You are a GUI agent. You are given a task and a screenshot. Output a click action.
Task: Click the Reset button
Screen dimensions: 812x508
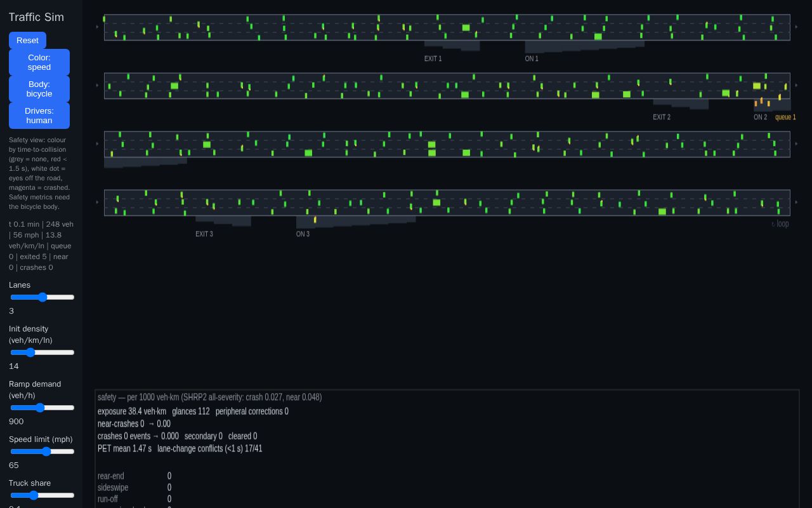(27, 40)
